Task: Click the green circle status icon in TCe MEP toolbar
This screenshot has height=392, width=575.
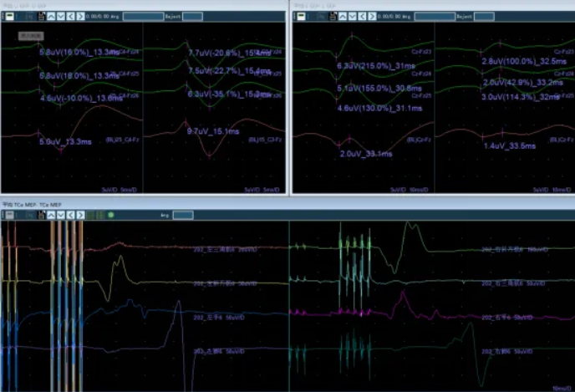Action: click(111, 215)
